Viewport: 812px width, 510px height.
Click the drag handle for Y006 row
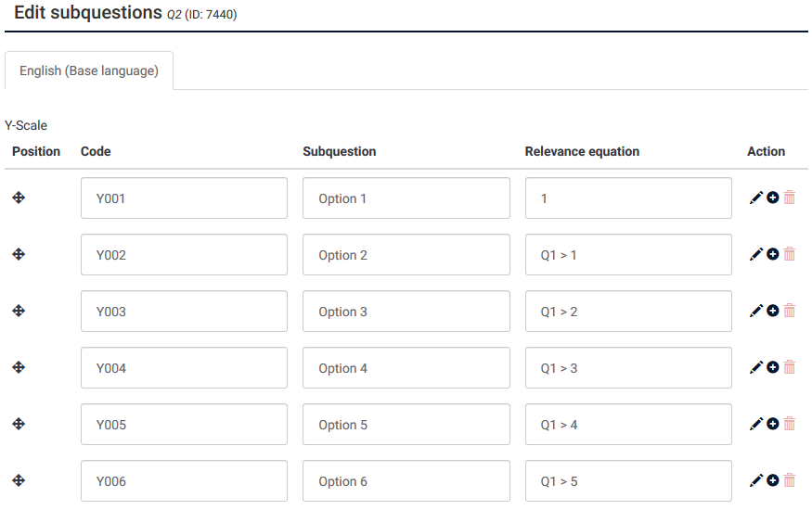click(19, 480)
